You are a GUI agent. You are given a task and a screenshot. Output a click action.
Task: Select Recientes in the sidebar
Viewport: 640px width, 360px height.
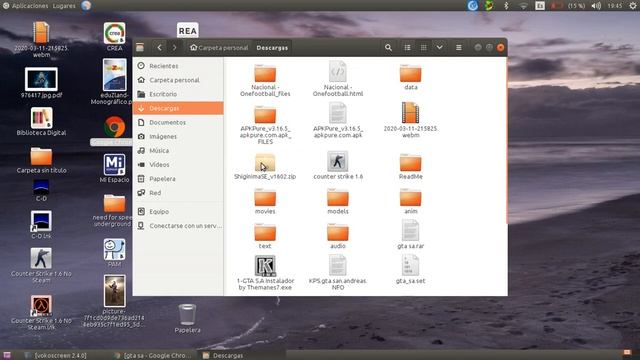(178, 66)
